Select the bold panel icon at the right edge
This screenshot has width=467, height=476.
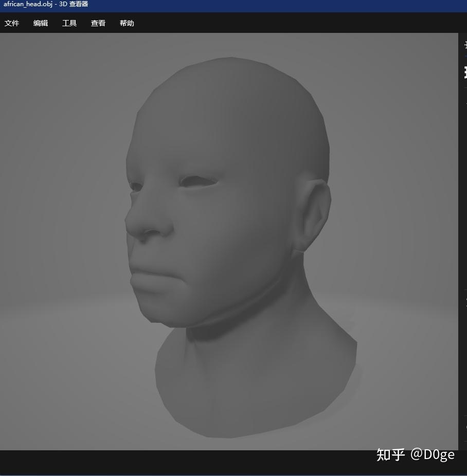click(465, 73)
